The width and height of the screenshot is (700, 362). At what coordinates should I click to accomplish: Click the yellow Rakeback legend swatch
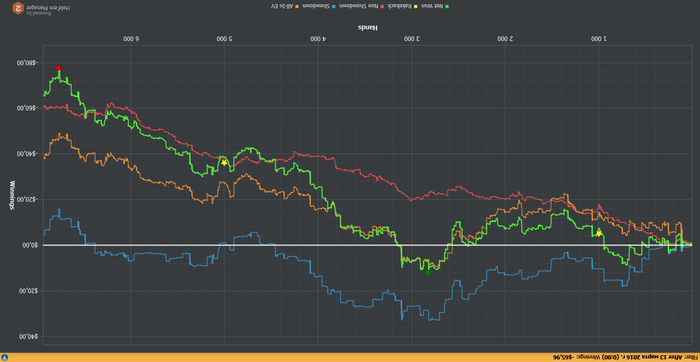pos(416,6)
